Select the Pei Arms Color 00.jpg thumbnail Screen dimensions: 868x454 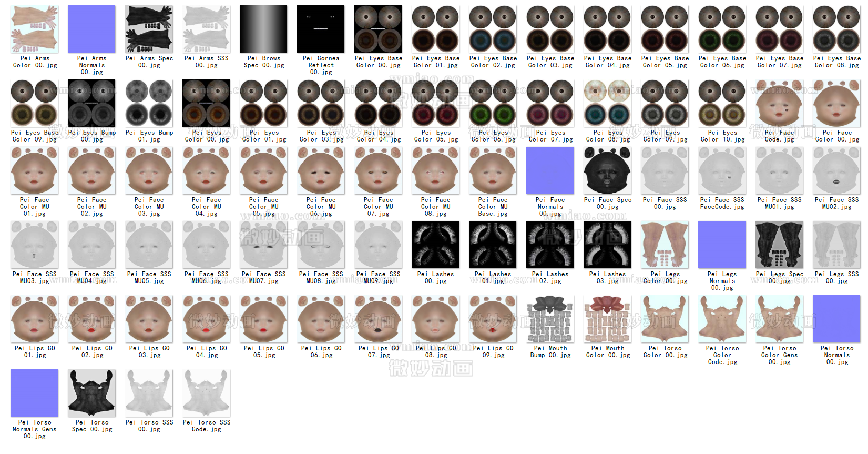[35, 29]
